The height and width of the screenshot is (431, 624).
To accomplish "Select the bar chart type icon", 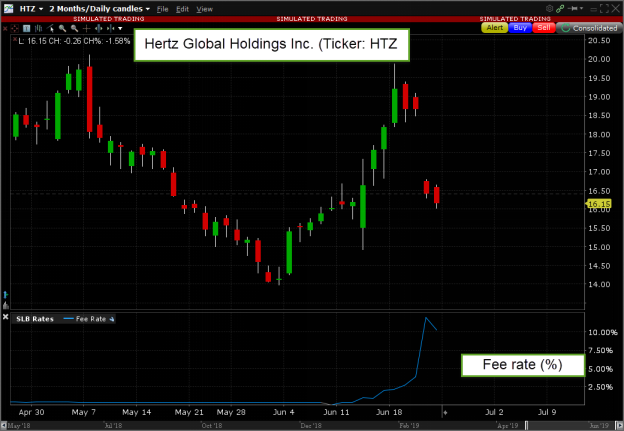I will 39,28.
